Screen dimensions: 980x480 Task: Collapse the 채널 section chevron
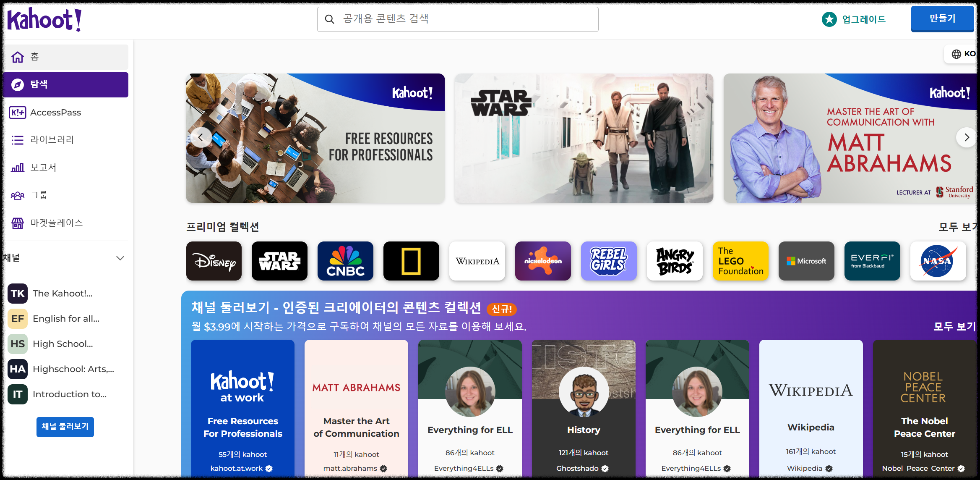[120, 258]
